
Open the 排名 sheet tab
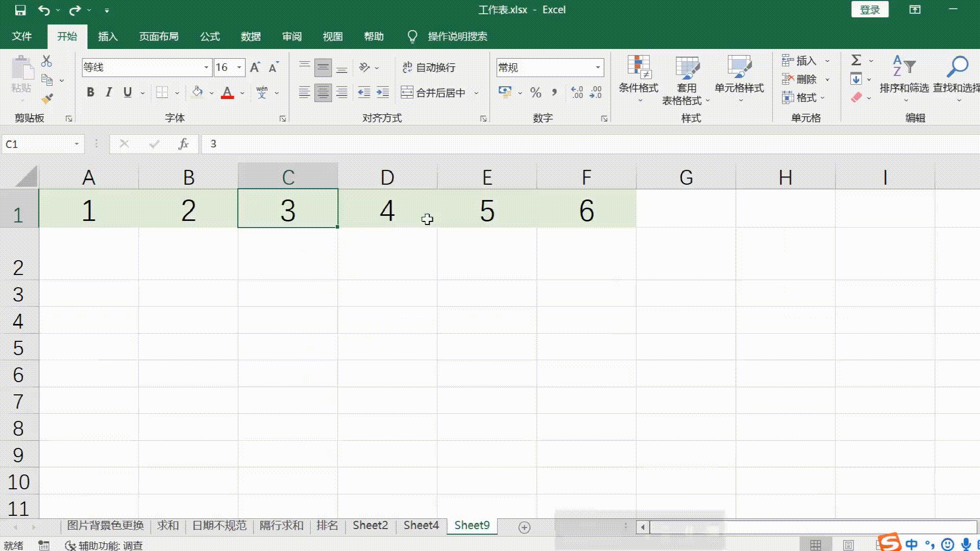click(327, 525)
